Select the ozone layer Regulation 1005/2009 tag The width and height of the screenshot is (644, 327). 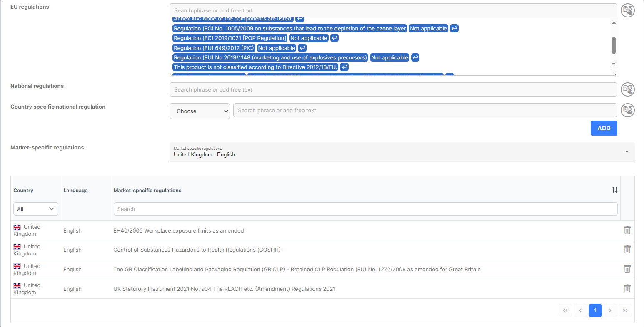[290, 28]
